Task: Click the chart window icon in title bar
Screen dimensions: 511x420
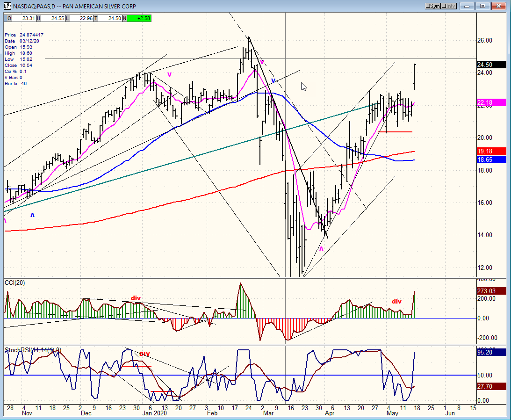Action: [7, 6]
